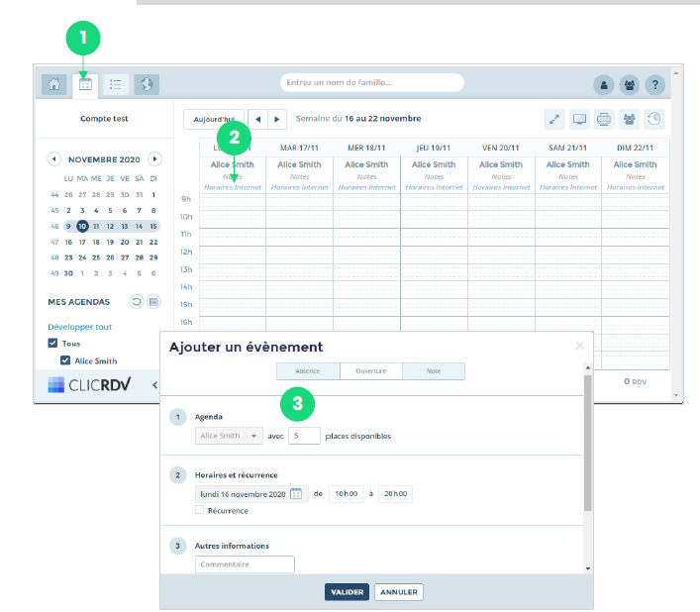This screenshot has width=700, height=612.
Task: Uncheck the Alice Smith agenda checkbox
Action: tap(66, 360)
